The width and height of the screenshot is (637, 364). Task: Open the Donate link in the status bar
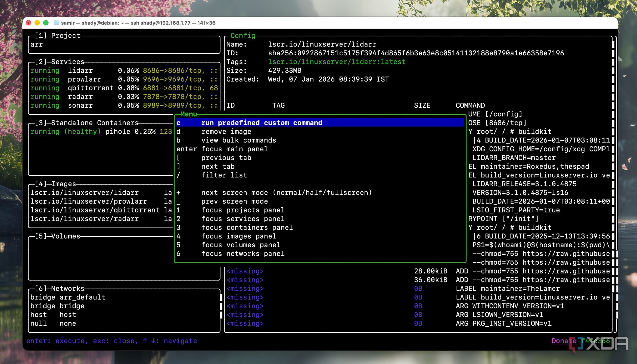(x=564, y=341)
